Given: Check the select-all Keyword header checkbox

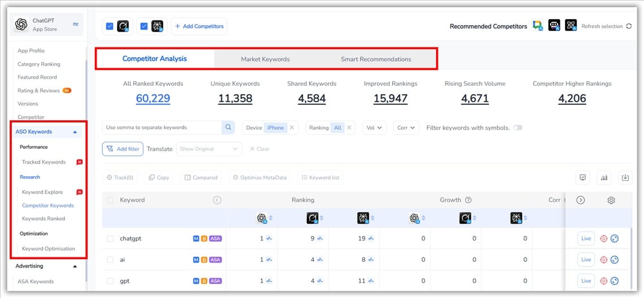Looking at the screenshot, I should pos(110,200).
